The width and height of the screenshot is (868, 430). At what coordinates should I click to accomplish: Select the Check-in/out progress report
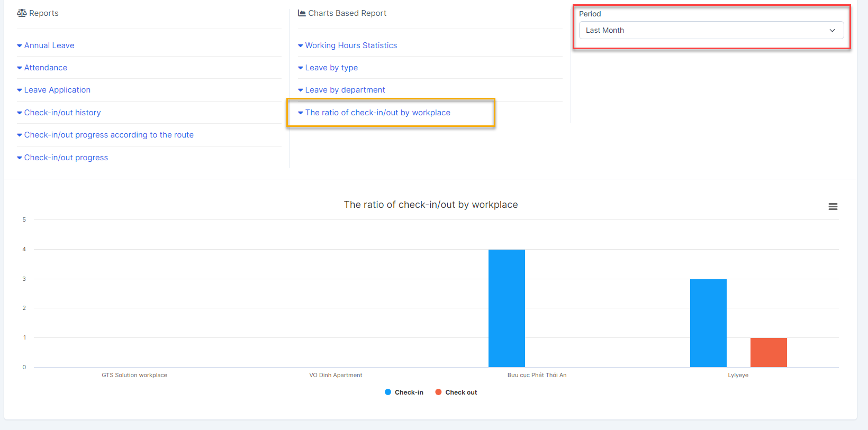66,158
